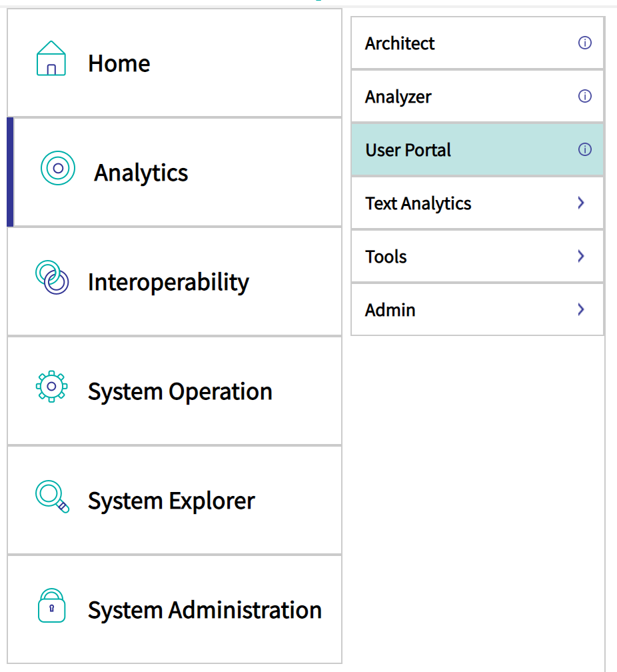This screenshot has width=617, height=672.
Task: Show info for Architect
Action: [585, 43]
